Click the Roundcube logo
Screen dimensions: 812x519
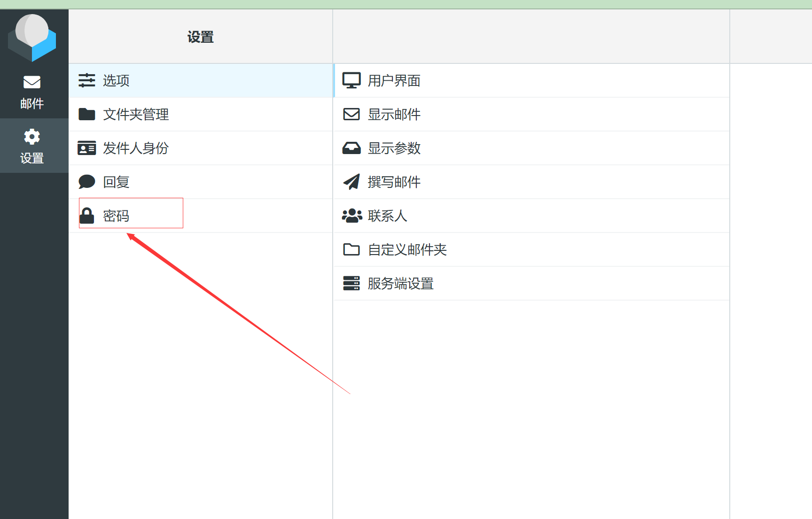click(x=32, y=38)
